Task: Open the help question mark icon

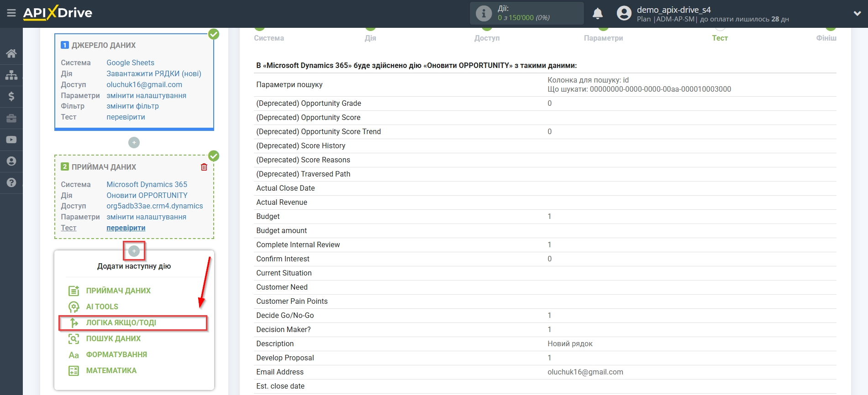Action: tap(11, 182)
